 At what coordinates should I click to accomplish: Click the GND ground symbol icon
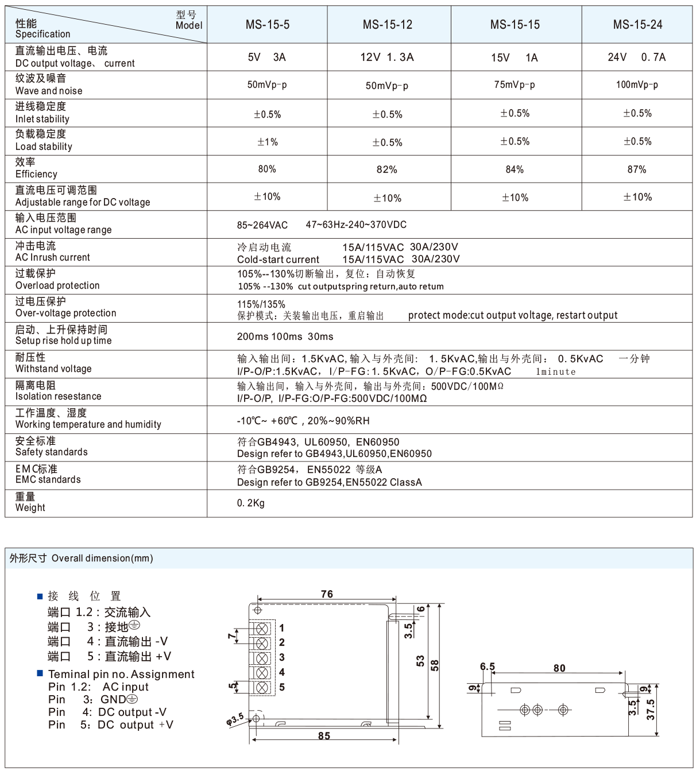[132, 699]
